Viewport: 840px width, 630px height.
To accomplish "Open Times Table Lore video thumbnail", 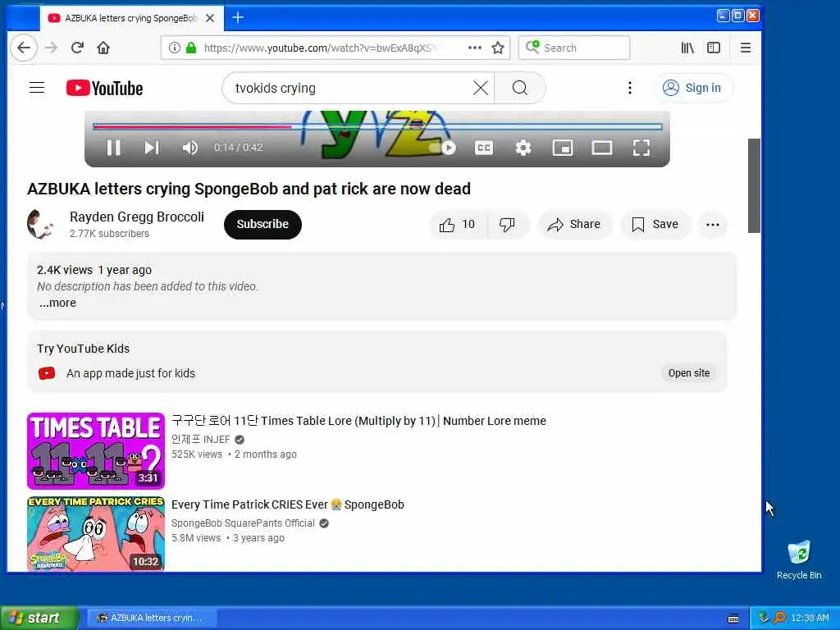I will pos(96,450).
